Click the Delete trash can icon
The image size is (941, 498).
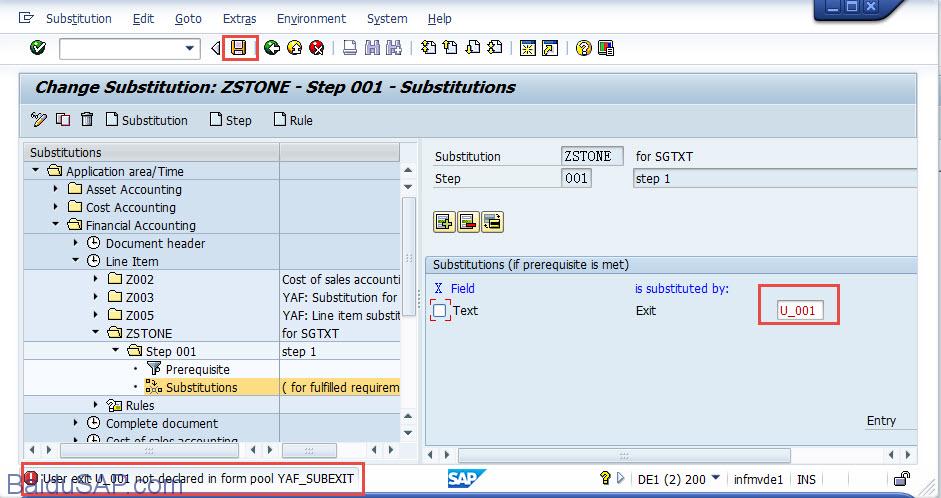coord(87,119)
